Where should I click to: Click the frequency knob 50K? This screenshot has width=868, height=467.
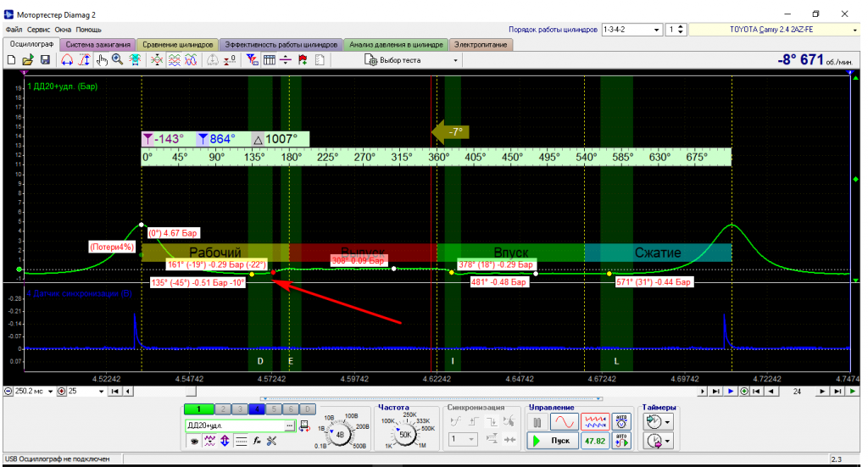[x=406, y=434]
